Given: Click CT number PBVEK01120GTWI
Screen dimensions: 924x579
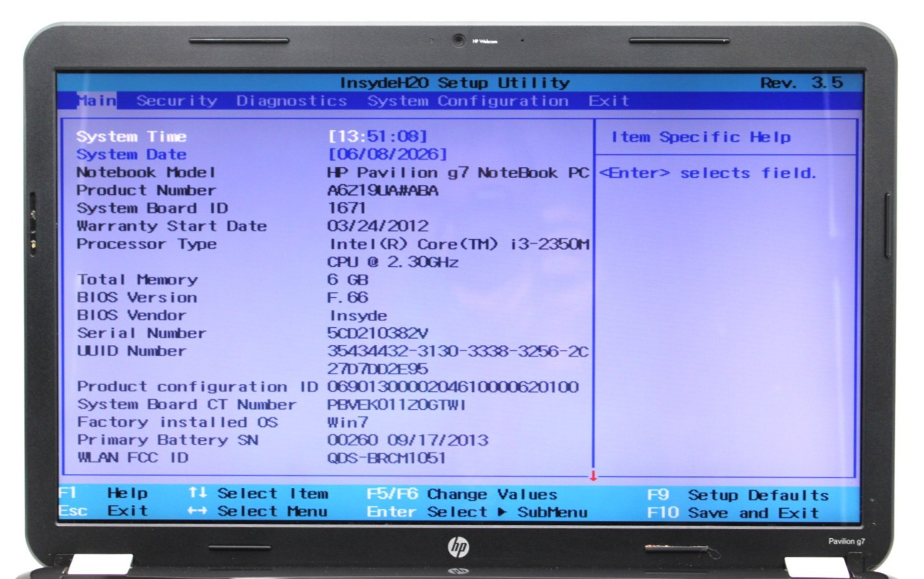Looking at the screenshot, I should pyautogui.click(x=396, y=405).
